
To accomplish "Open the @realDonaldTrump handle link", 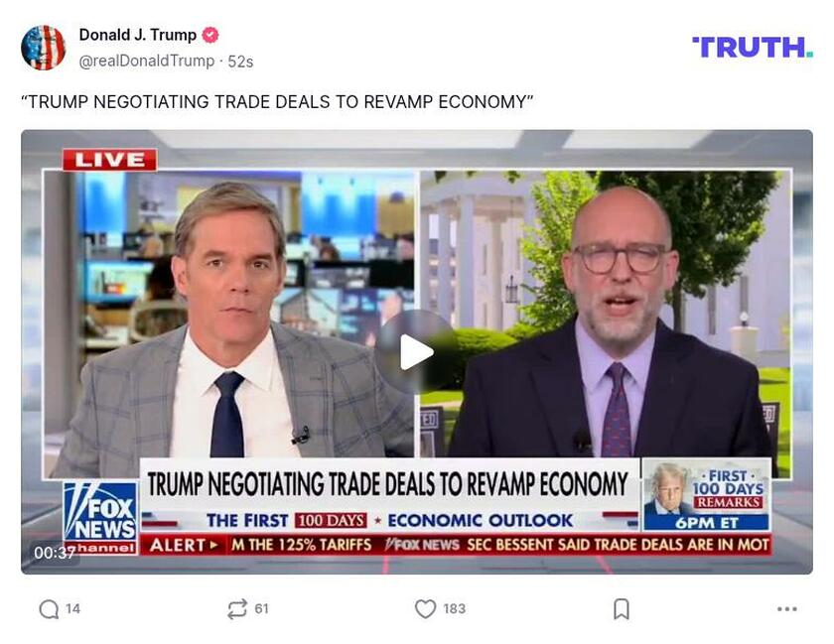I will pos(146,62).
